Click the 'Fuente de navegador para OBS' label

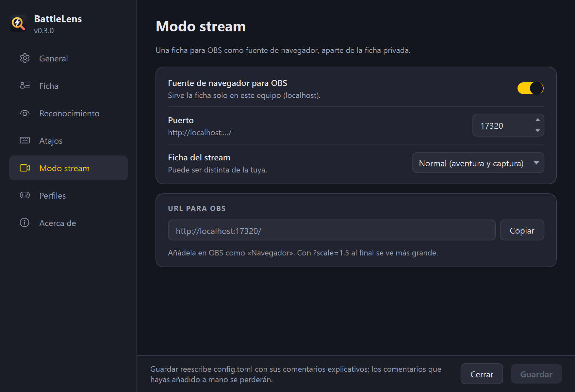coord(227,83)
